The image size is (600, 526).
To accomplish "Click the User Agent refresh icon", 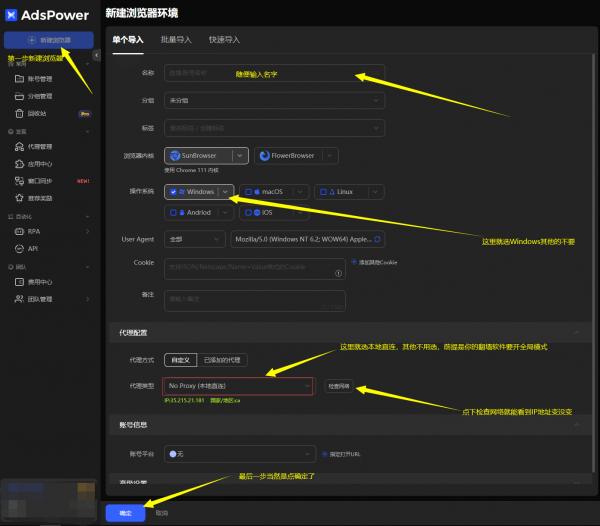I will tap(376, 240).
